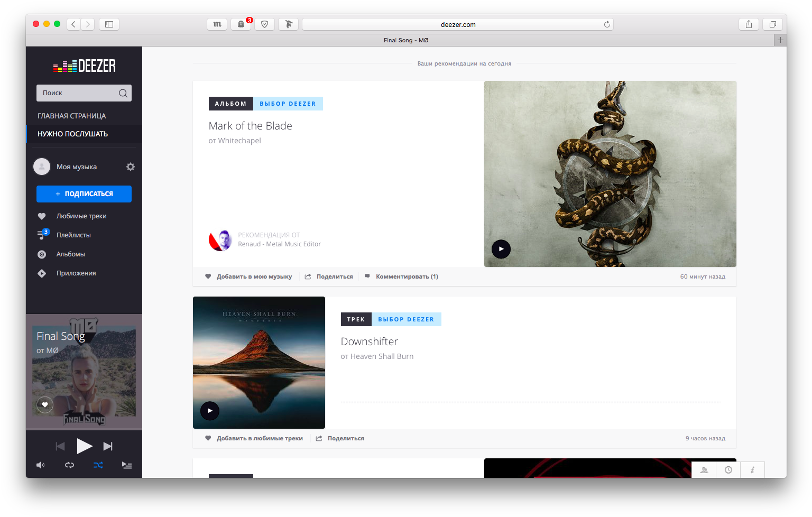
Task: Click Добавить в мою музыку link
Action: [x=254, y=276]
